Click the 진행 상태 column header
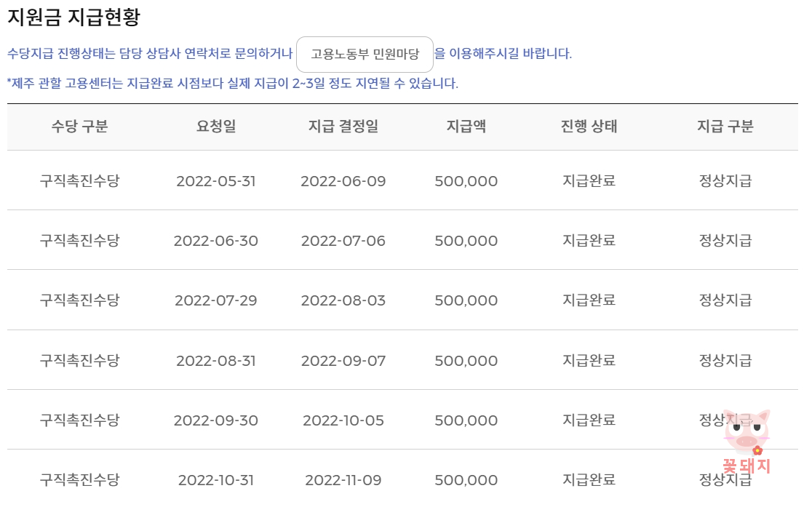The image size is (812, 507). click(x=589, y=126)
